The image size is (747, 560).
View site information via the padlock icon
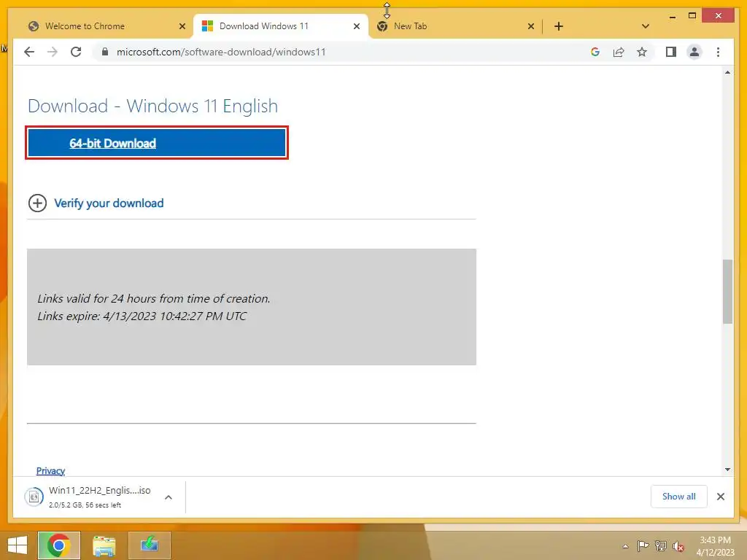[105, 52]
